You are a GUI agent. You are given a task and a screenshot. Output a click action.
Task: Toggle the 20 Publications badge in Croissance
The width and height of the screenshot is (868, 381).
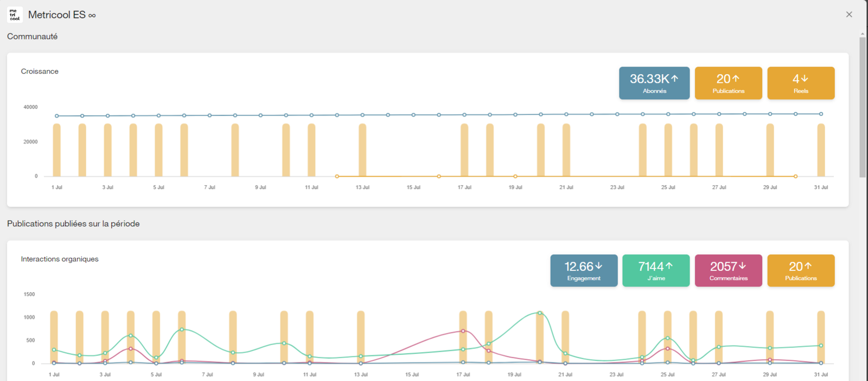728,83
